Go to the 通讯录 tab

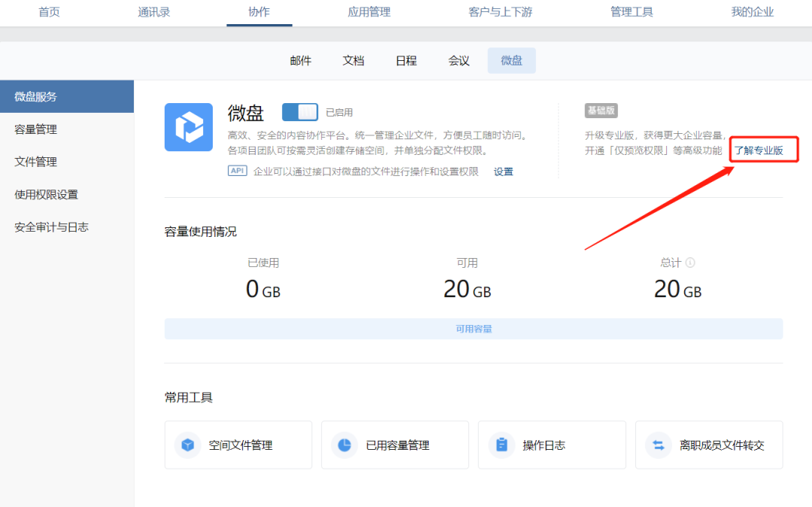pos(154,12)
